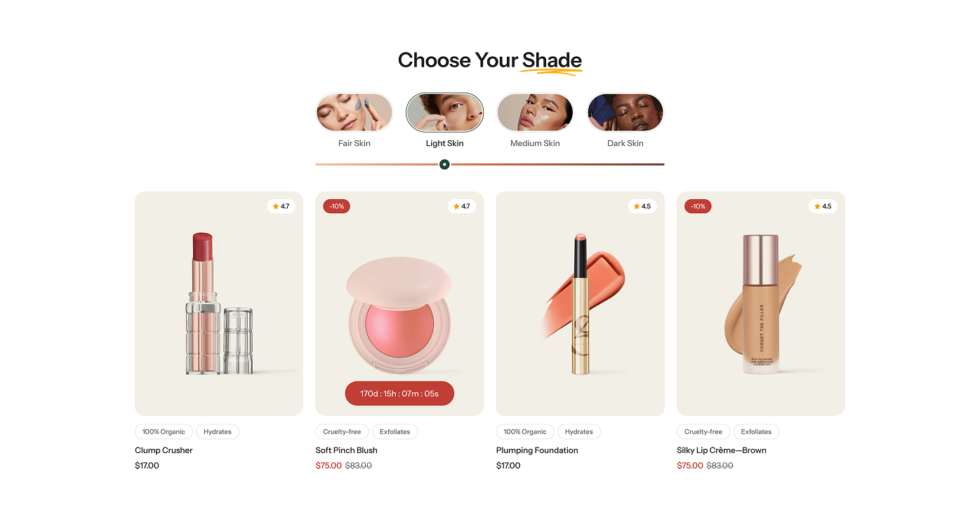This screenshot has height=519, width=980.
Task: Click the Cruelty-free tag under Soft Pinch Blush
Action: point(342,432)
